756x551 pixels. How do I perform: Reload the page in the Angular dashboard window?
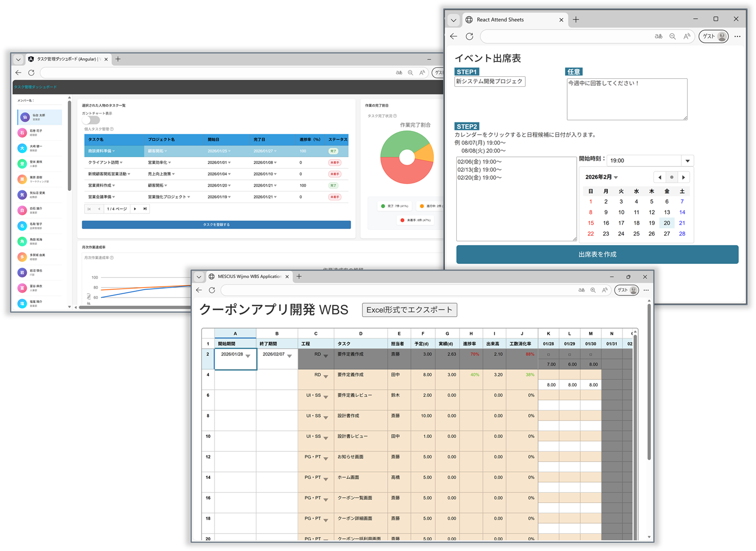[x=32, y=73]
